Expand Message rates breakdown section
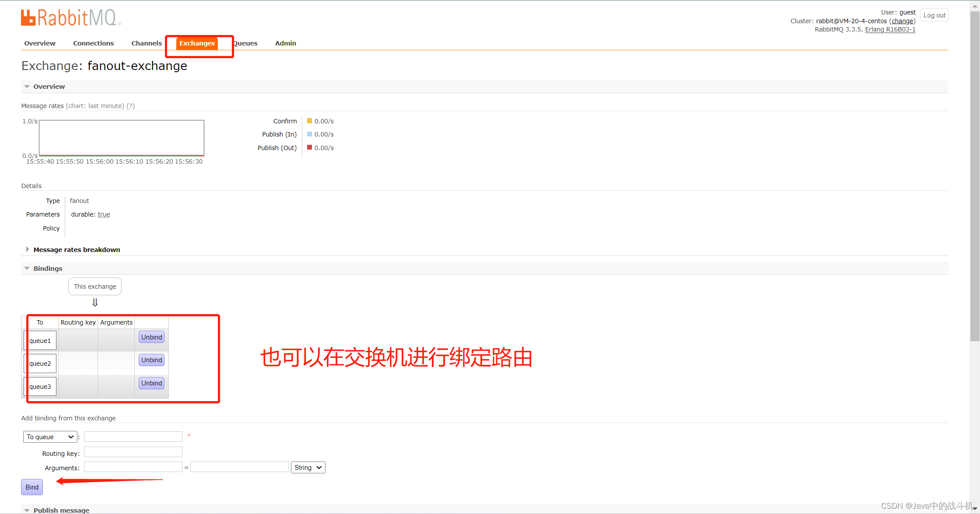980x514 pixels. point(77,250)
